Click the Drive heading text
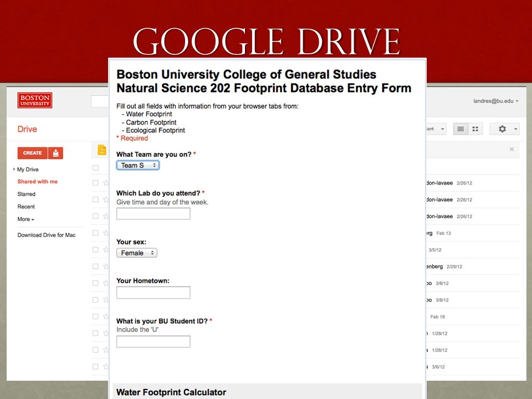Screen dimensions: 532x399 [x=27, y=129]
